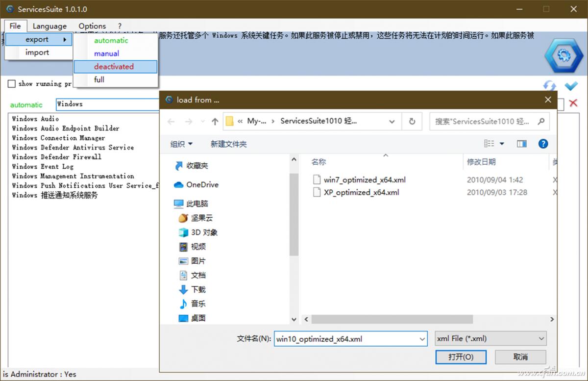The height and width of the screenshot is (381, 588).
Task: Open the file name history dropdown
Action: pyautogui.click(x=422, y=338)
